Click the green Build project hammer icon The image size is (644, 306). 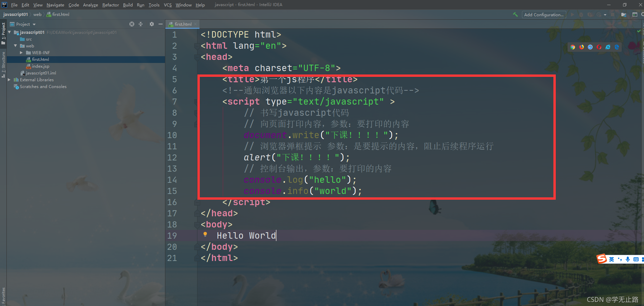point(515,15)
